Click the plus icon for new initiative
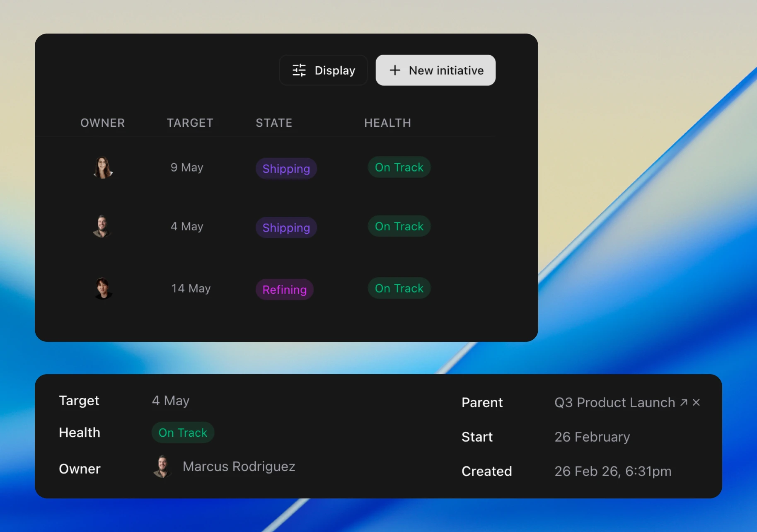Screen dimensions: 757x532 [x=395, y=70]
